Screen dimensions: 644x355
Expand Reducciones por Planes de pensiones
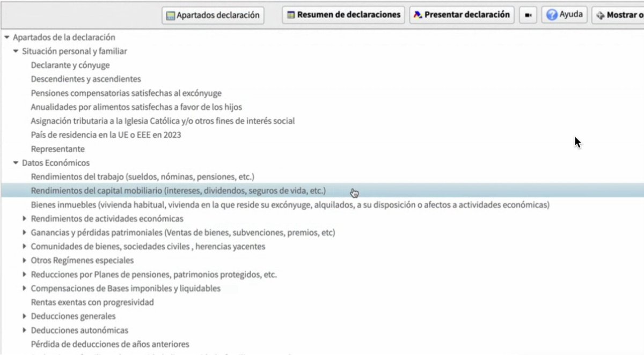25,275
